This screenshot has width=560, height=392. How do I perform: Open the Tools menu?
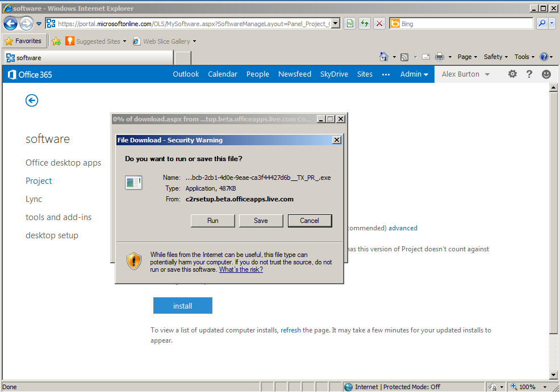[x=524, y=57]
